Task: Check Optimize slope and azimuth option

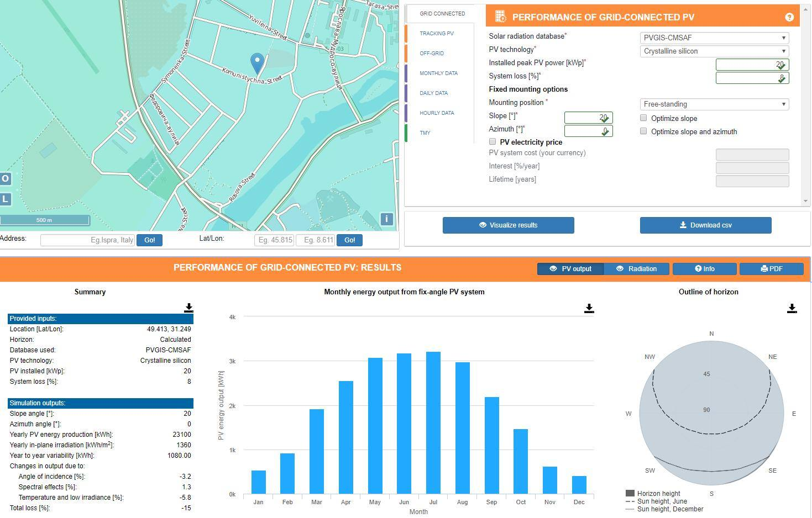Action: (643, 131)
